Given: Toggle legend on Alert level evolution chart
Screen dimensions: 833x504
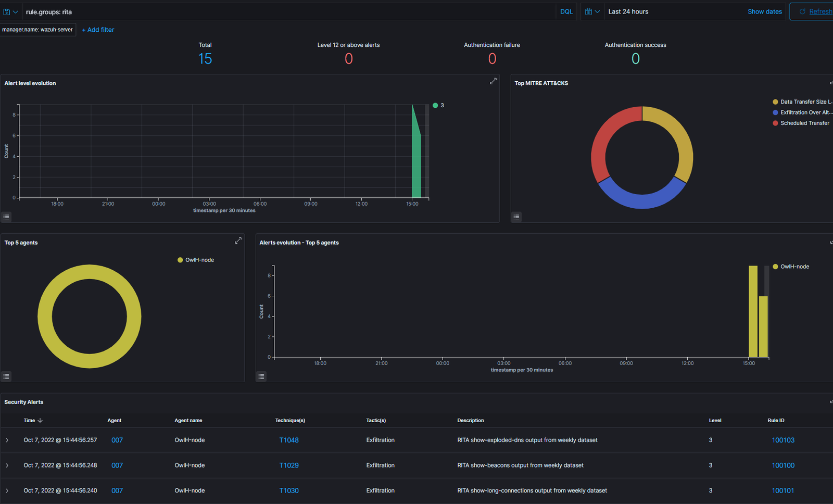Looking at the screenshot, I should [x=6, y=217].
